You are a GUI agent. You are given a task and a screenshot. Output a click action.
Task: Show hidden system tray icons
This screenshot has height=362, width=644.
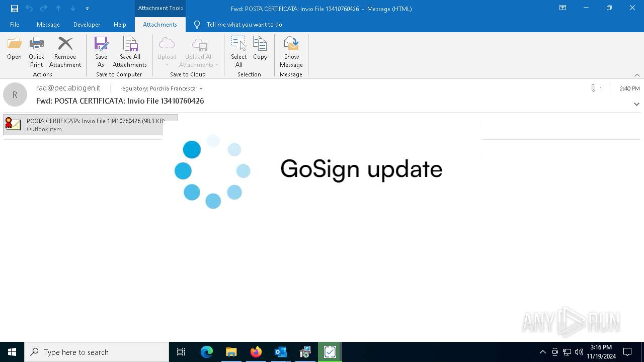click(x=542, y=352)
